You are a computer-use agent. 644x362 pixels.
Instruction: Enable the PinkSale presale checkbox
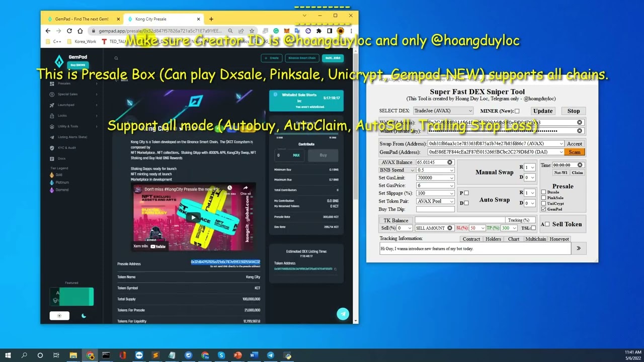[543, 198]
